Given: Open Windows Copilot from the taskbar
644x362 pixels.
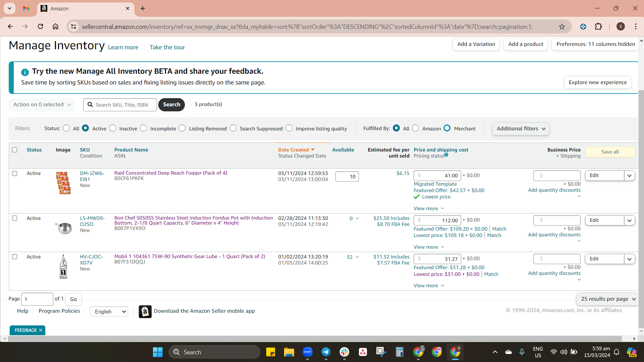Looking at the screenshot, I should [632, 352].
